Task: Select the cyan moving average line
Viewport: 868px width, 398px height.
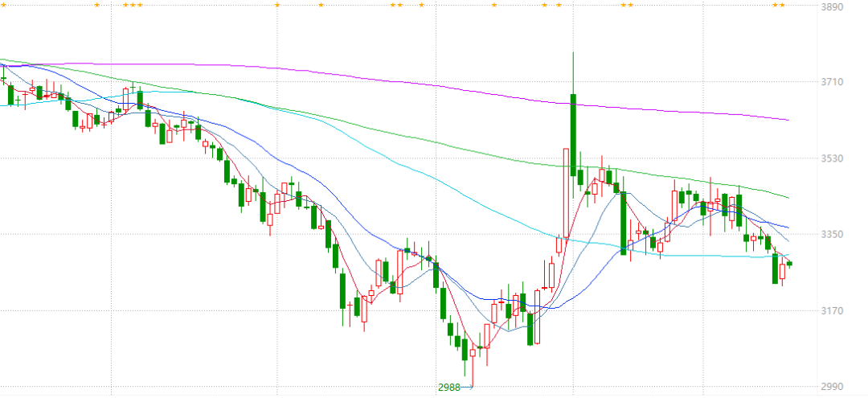Action: coord(402,166)
